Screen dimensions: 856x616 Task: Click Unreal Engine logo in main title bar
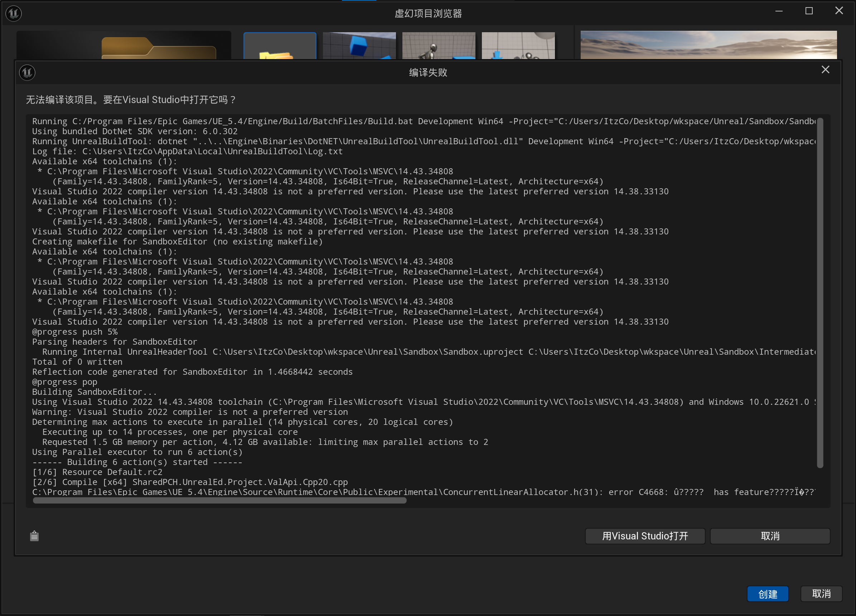[x=14, y=14]
